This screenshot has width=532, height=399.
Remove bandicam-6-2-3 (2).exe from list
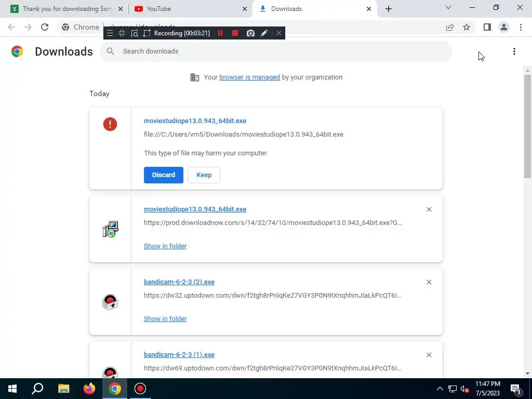429,282
